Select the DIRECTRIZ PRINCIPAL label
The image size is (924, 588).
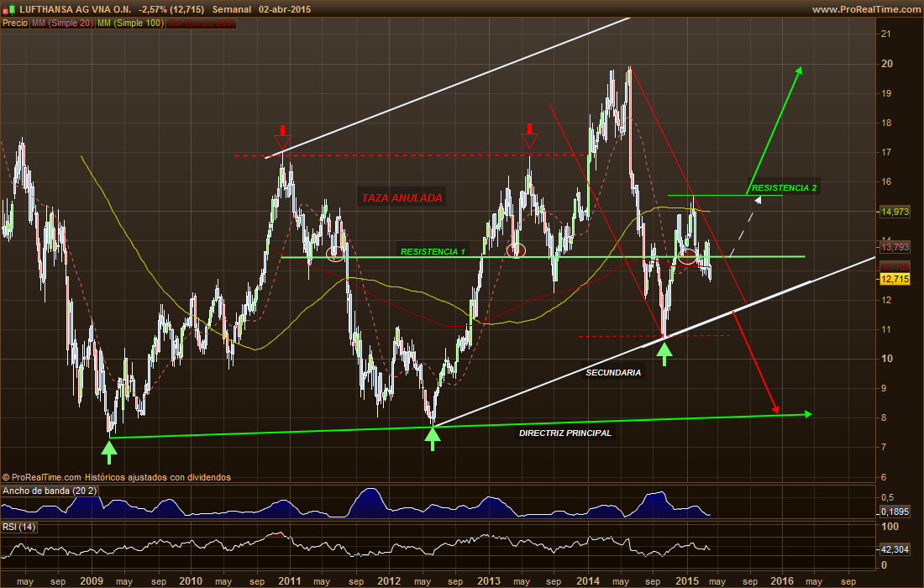[x=565, y=433]
